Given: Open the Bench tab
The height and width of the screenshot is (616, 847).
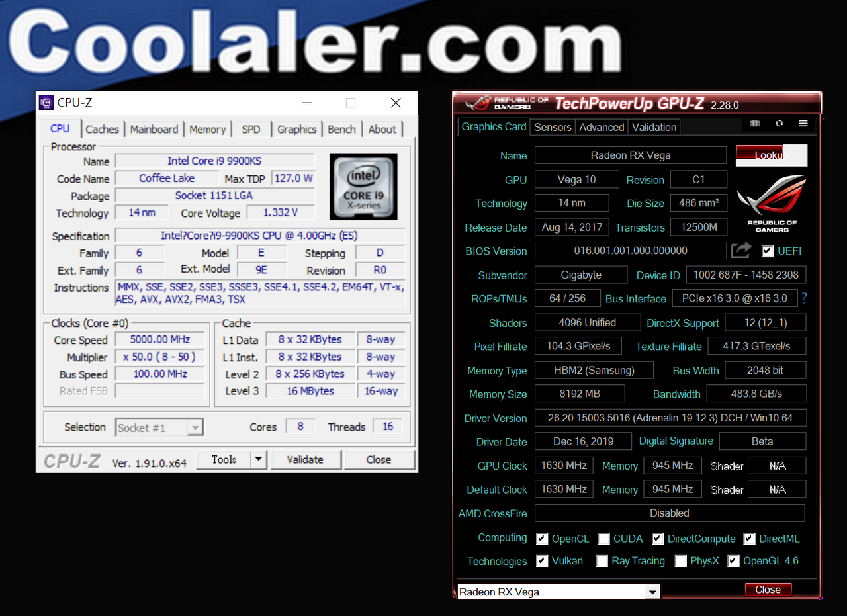Looking at the screenshot, I should coord(342,130).
